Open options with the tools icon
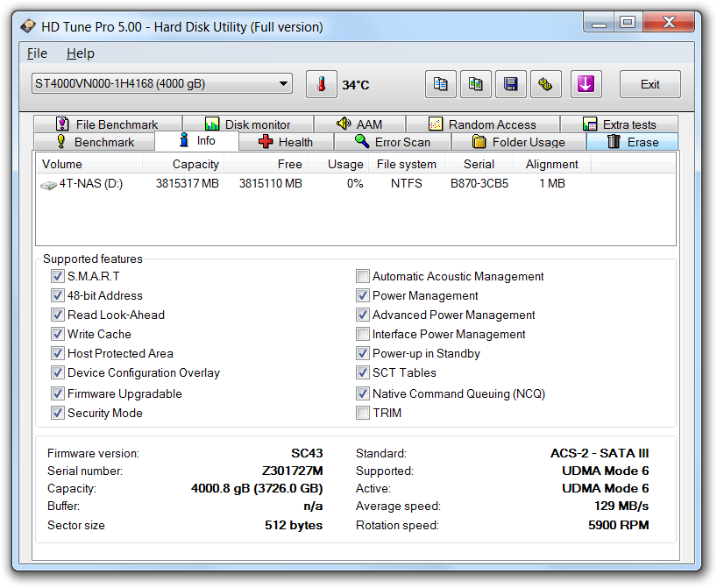 545,85
